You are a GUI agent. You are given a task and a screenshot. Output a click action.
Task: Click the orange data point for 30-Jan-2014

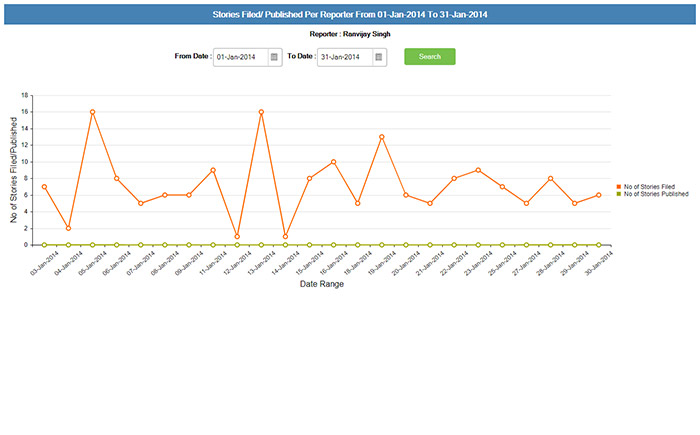coord(599,195)
